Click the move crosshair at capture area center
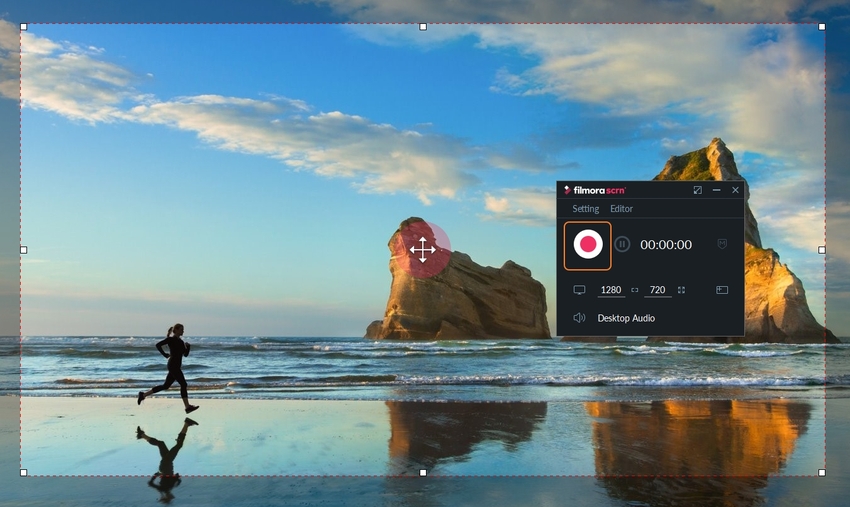 point(423,250)
